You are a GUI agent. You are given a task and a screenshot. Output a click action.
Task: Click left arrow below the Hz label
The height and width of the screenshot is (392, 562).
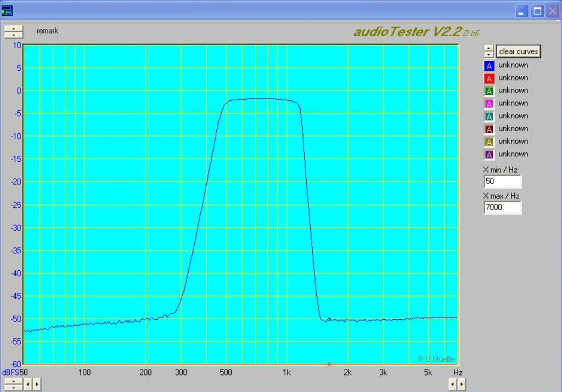453,384
